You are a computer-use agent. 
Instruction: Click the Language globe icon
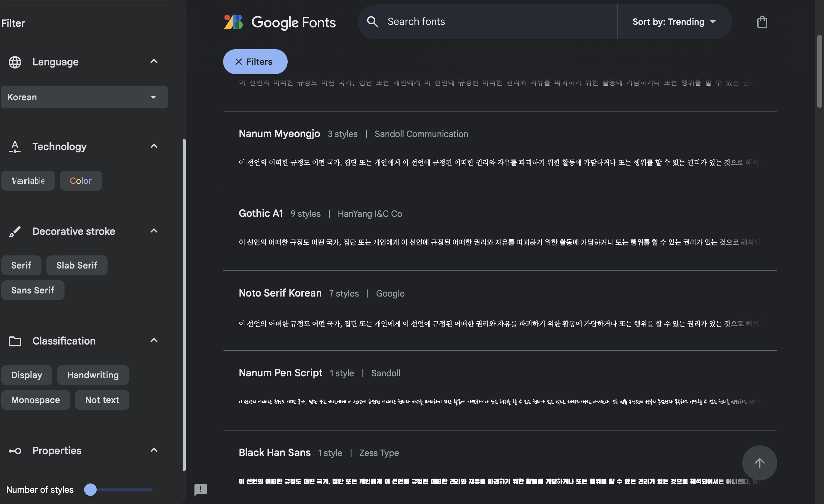[15, 62]
